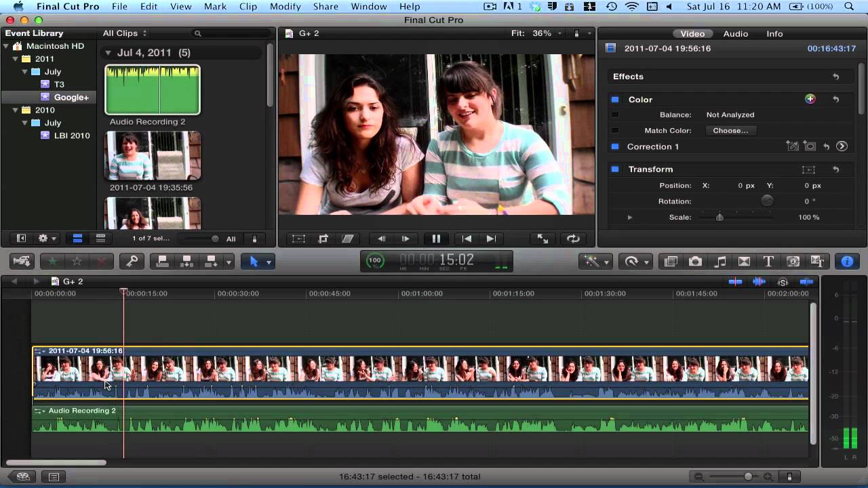The height and width of the screenshot is (488, 868).
Task: Connect clip to primary storyline button
Action: click(x=162, y=262)
